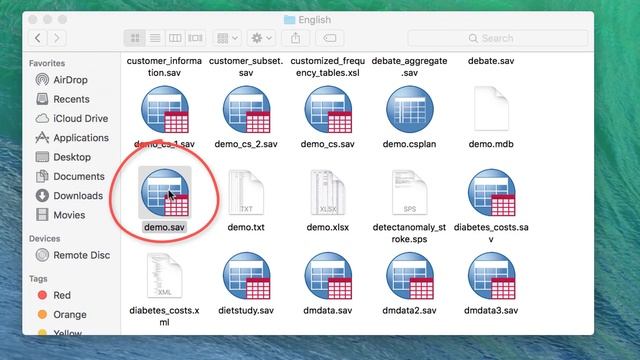Go back with the left arrow button

pyautogui.click(x=38, y=38)
